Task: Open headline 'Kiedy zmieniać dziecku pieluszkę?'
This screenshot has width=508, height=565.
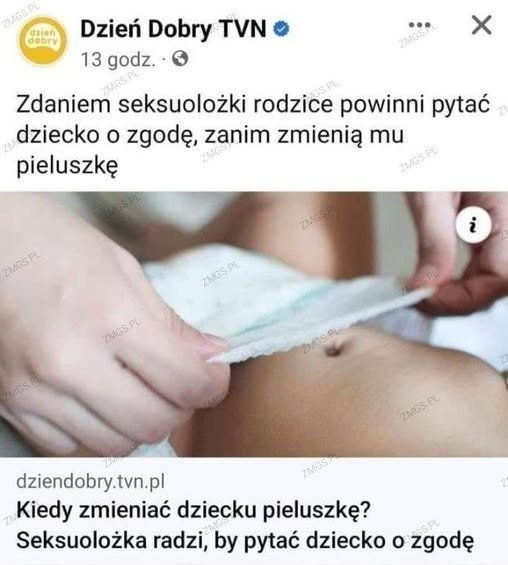Action: (193, 510)
